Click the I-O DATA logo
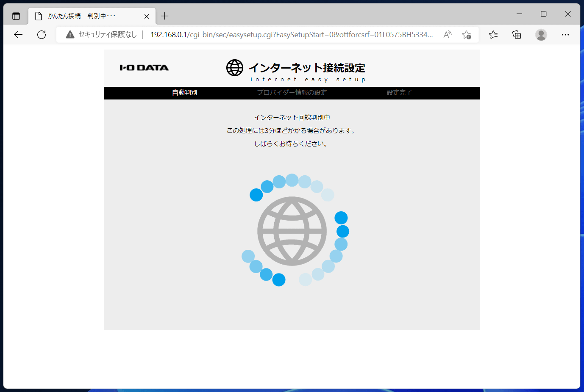 [x=144, y=68]
